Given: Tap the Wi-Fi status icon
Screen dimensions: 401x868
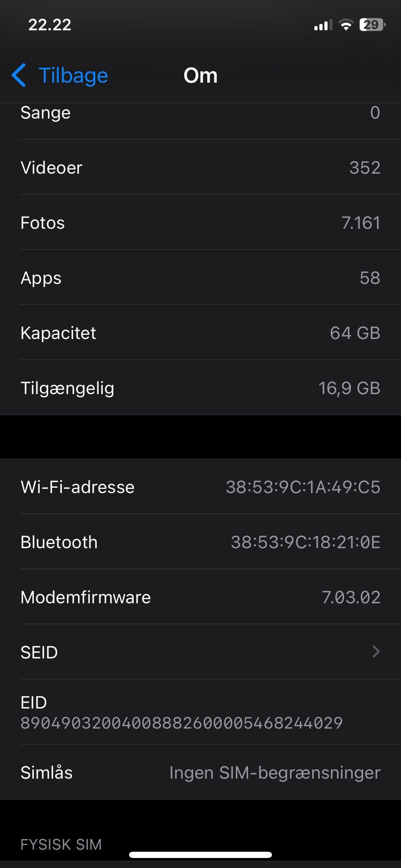Looking at the screenshot, I should [346, 25].
